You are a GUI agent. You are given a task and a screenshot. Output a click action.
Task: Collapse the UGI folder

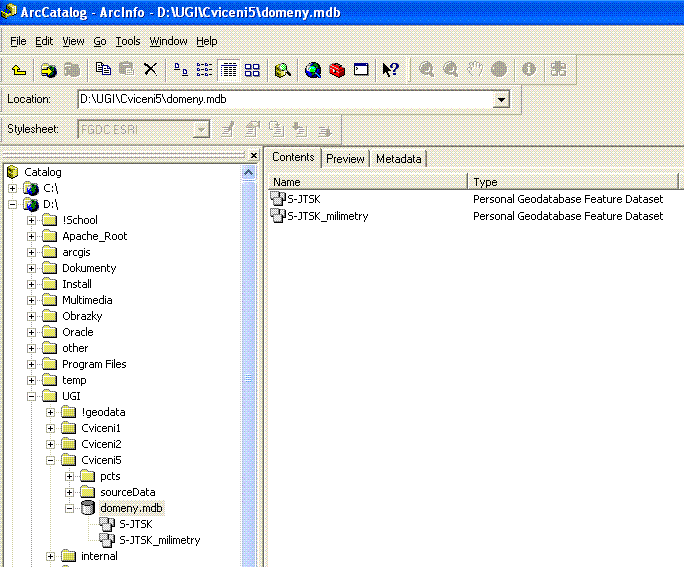(x=31, y=396)
